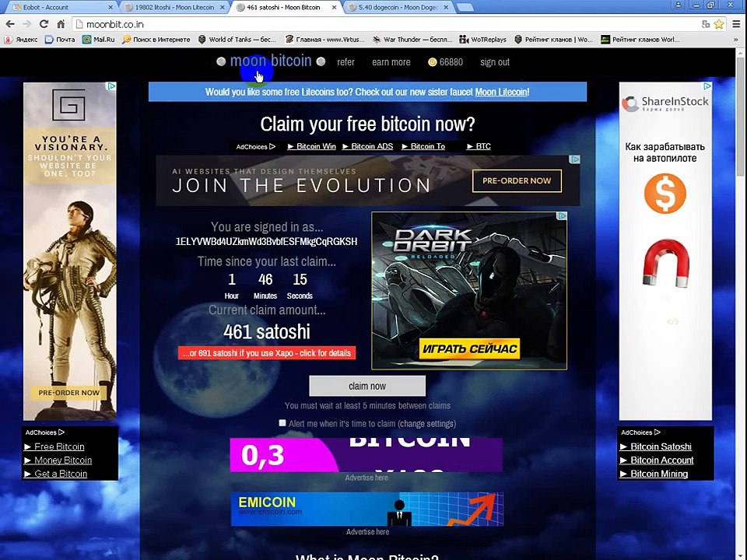Viewport: 747px width, 560px height.
Task: Open the Рейтинг кланов | Wo... bookmark
Action: (x=553, y=40)
